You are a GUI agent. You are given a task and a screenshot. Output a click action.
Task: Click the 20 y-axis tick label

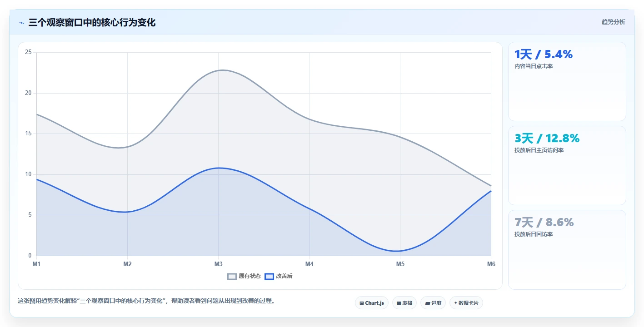[28, 93]
